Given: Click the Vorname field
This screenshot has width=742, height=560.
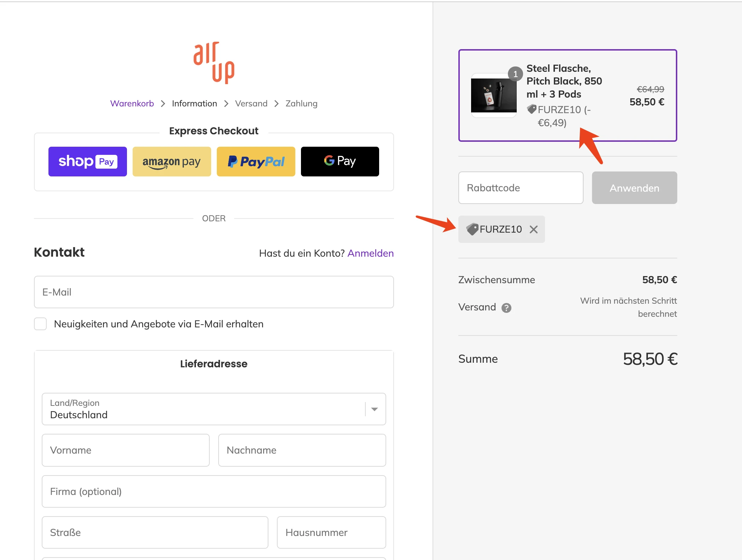Looking at the screenshot, I should point(126,450).
